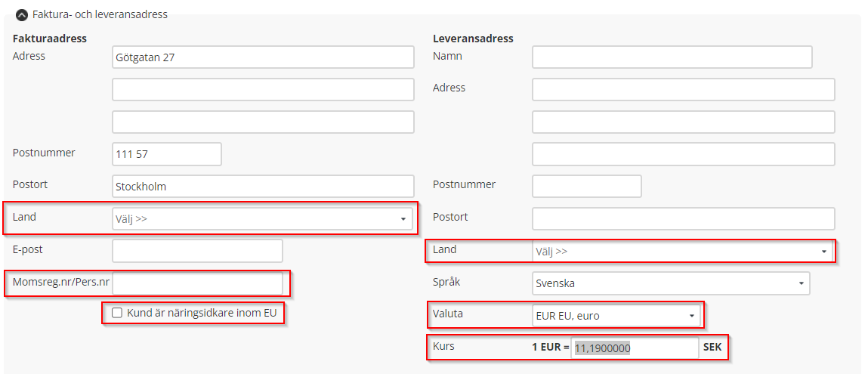Click the Adress field containing Götgatan 27
This screenshot has width=868, height=374.
coord(263,57)
